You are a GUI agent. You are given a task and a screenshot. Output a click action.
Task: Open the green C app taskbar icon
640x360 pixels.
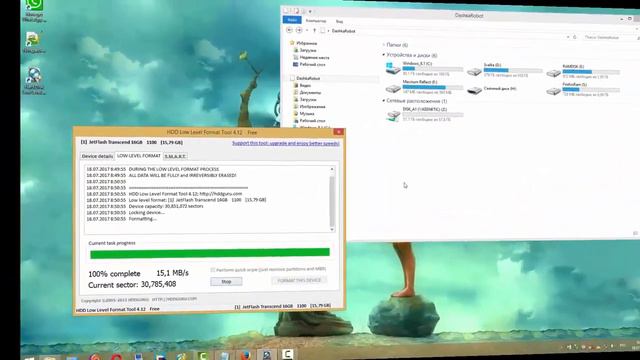[x=203, y=356]
